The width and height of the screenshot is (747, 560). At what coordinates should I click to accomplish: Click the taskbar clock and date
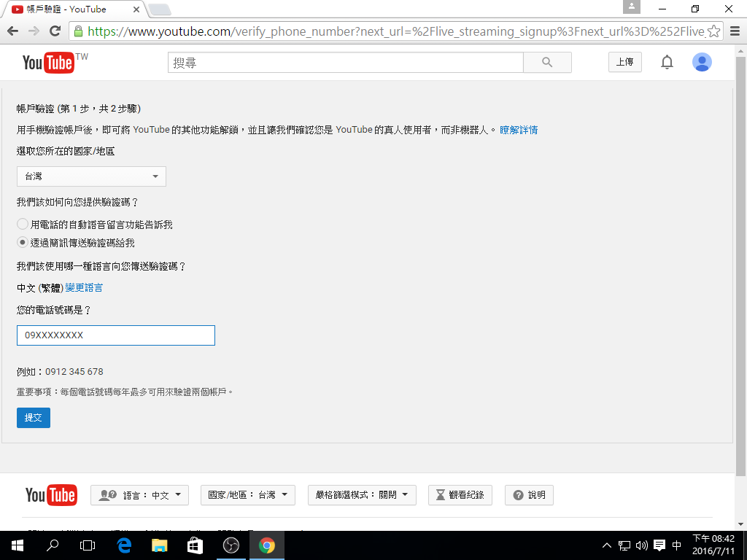[x=713, y=545]
